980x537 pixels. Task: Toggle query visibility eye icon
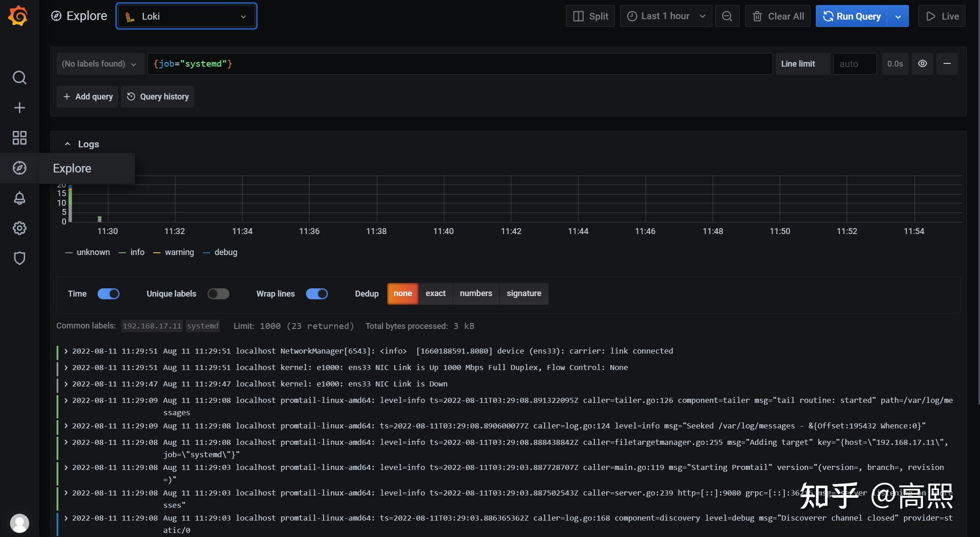coord(922,64)
